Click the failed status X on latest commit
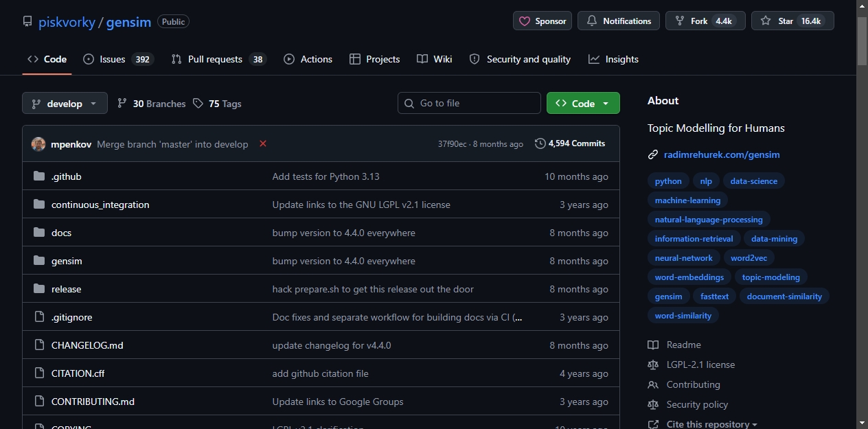The image size is (868, 429). click(262, 143)
